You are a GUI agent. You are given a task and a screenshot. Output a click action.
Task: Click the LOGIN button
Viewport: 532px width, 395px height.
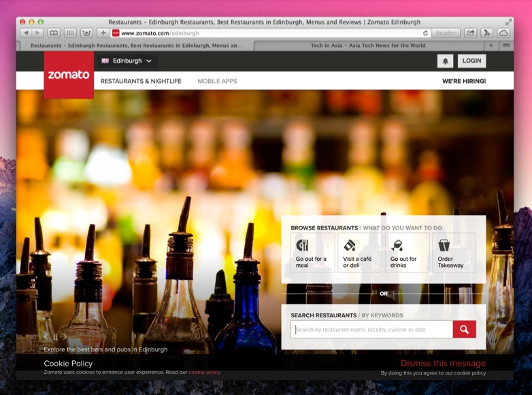pos(471,61)
